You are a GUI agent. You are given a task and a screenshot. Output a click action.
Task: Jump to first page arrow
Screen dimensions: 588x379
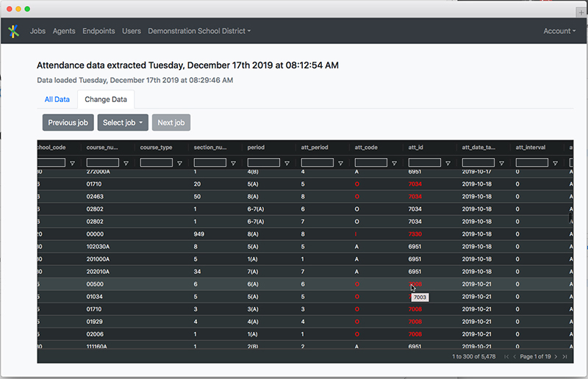(506, 356)
